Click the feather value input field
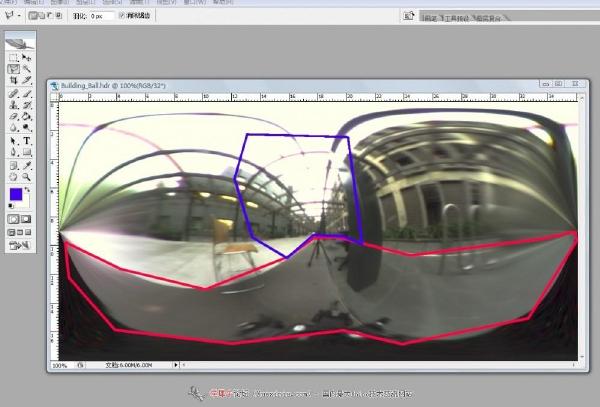The width and height of the screenshot is (600, 407). [102, 16]
